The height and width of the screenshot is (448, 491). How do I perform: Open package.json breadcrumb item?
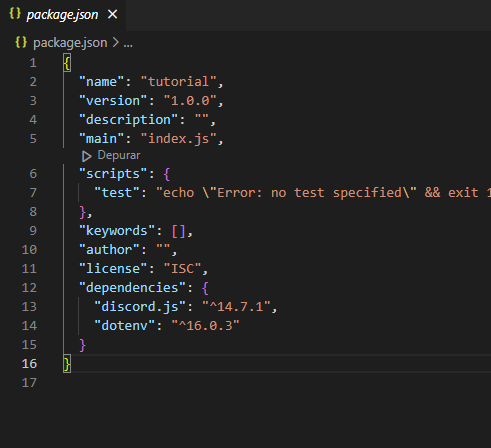pos(70,43)
